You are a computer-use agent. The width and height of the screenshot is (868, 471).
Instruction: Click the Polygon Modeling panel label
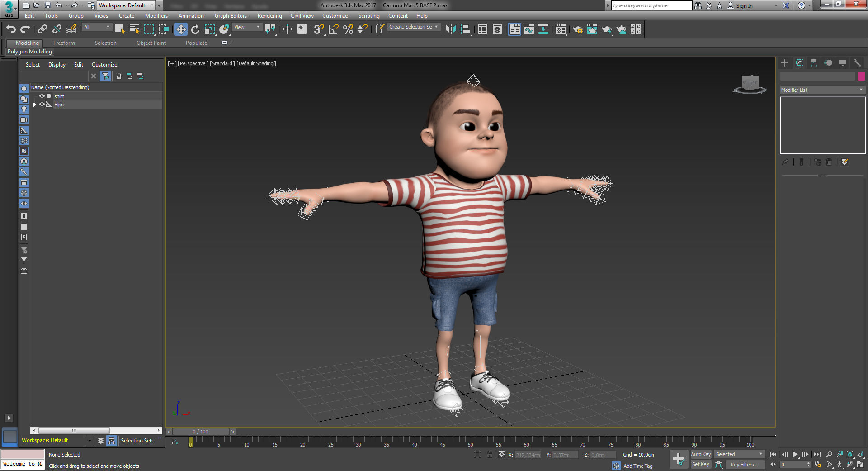pos(30,52)
